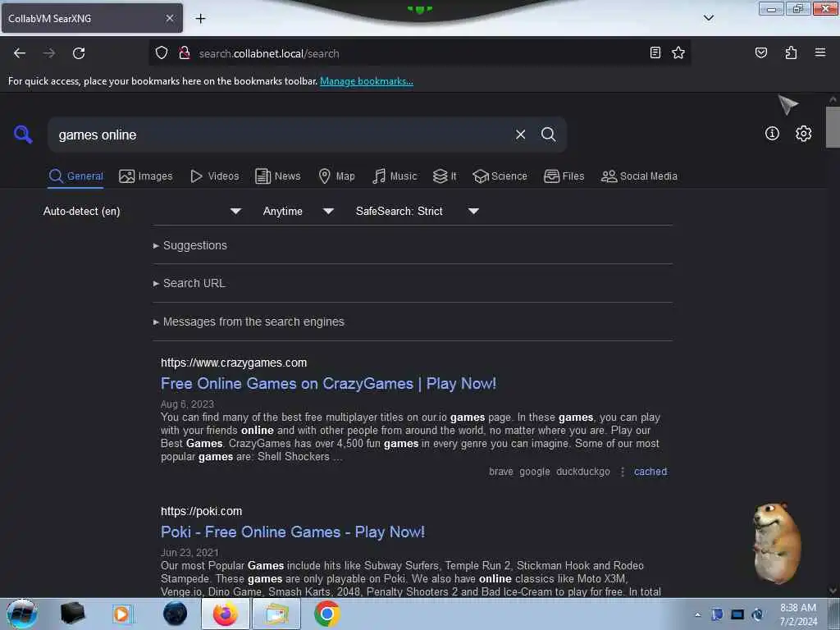This screenshot has width=840, height=630.
Task: Go back using the browser back arrow
Action: pyautogui.click(x=20, y=53)
